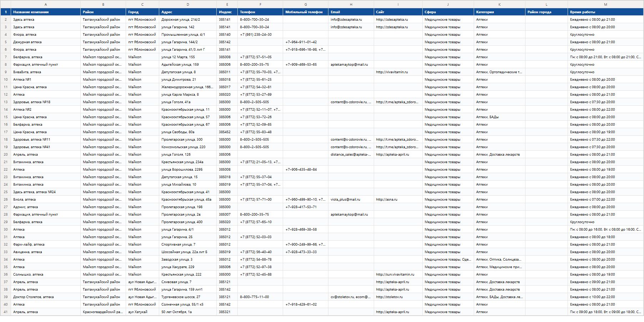This screenshot has height=322, width=644.
Task: Click the address 'улица Карла Маркса, 8'
Action: [x=188, y=94]
